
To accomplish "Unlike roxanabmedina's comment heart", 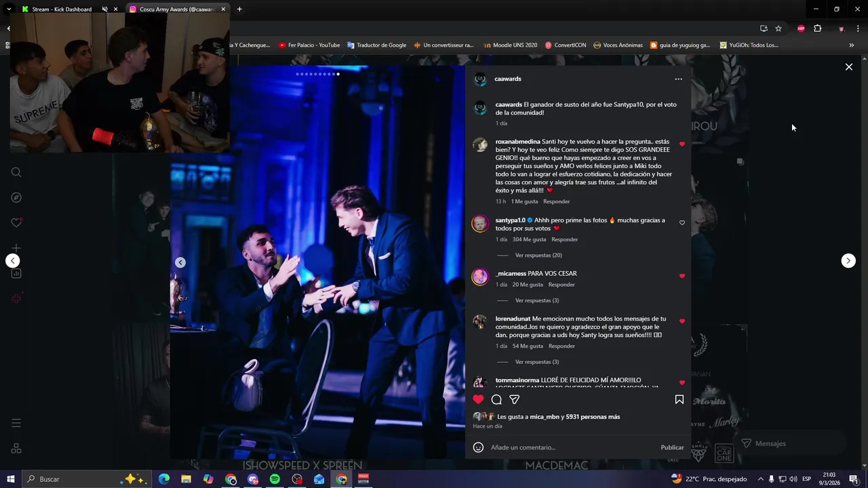I will [682, 144].
